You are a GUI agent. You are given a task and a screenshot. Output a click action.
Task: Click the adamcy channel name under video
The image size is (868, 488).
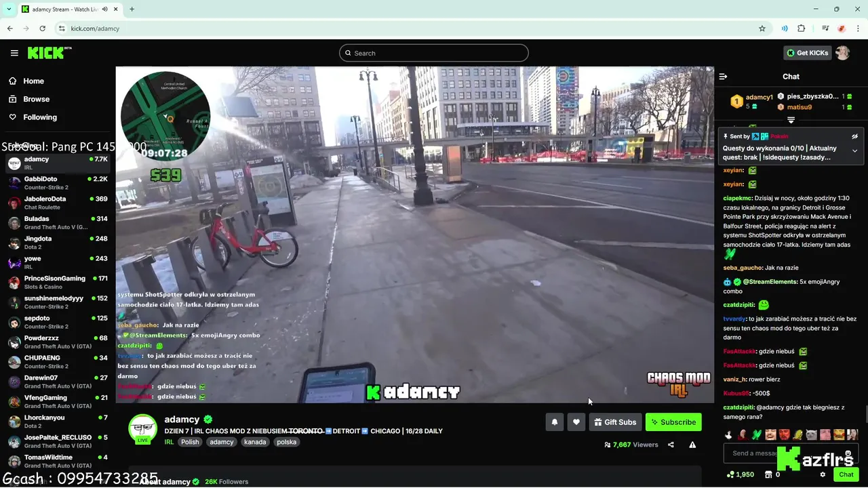click(x=182, y=420)
